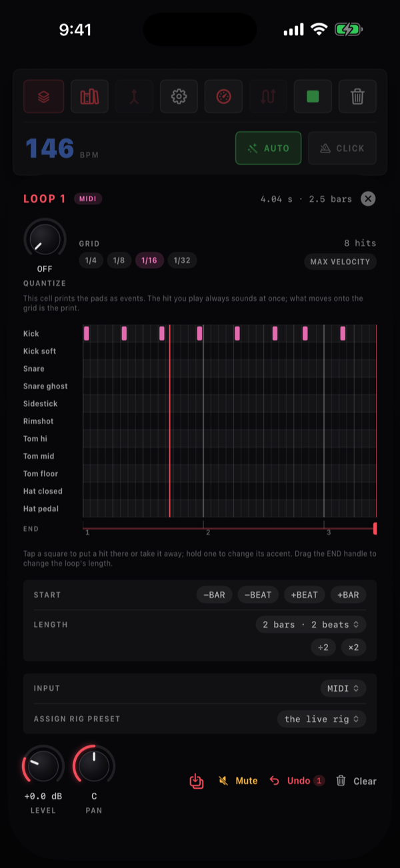Open the gauge meter icon
This screenshot has width=400, height=868.
coord(223,97)
